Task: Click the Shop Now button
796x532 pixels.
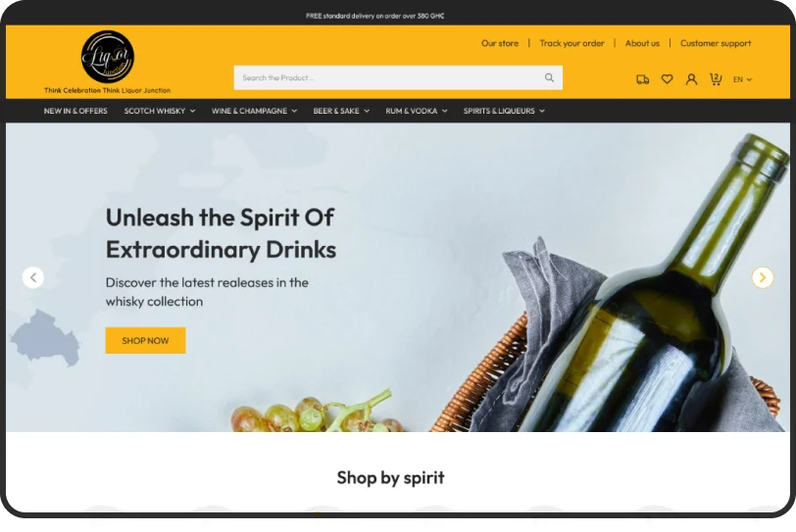Action: pyautogui.click(x=145, y=340)
